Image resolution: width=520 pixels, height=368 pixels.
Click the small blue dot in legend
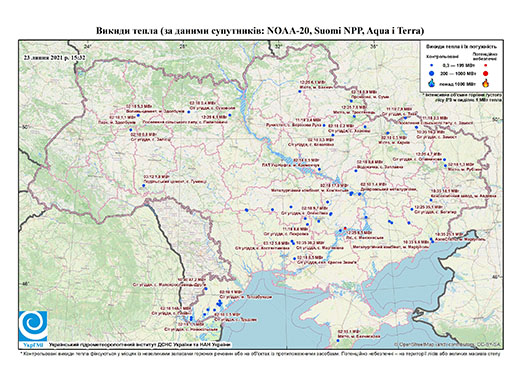[x=432, y=65]
